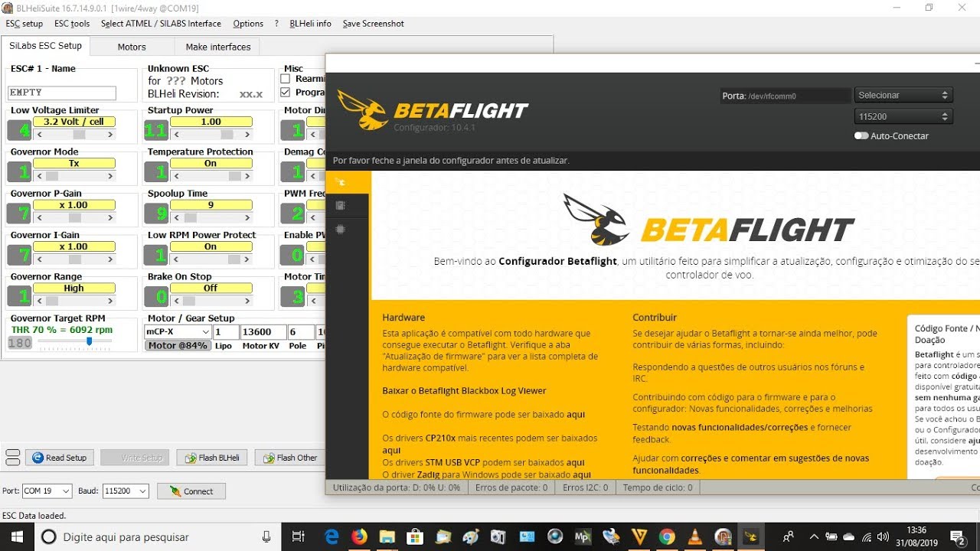Click the Read Setup button
The width and height of the screenshot is (980, 551).
pos(60,458)
